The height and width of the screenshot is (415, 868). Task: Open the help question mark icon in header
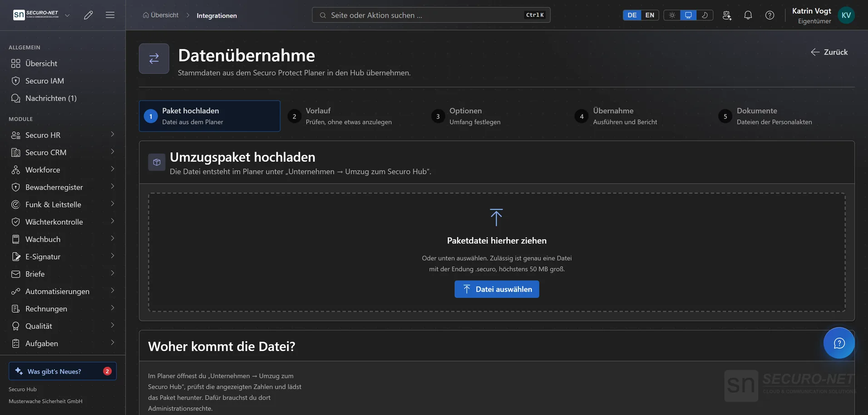[x=770, y=15]
